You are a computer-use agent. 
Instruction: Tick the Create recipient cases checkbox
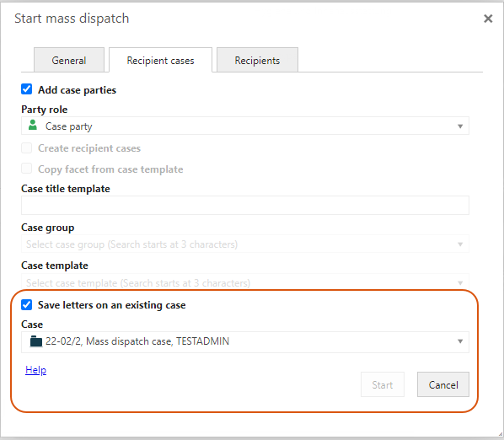pos(27,148)
